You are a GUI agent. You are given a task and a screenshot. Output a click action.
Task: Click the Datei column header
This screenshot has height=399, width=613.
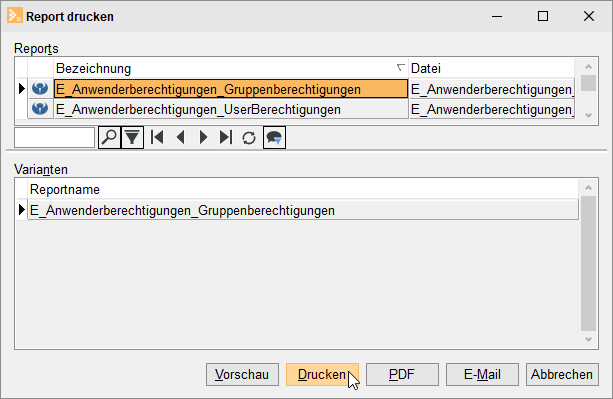point(492,68)
